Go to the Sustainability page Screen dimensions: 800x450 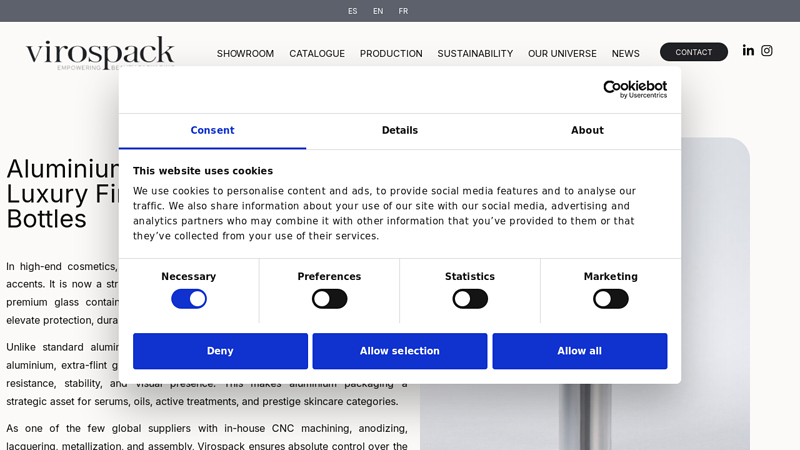point(475,54)
